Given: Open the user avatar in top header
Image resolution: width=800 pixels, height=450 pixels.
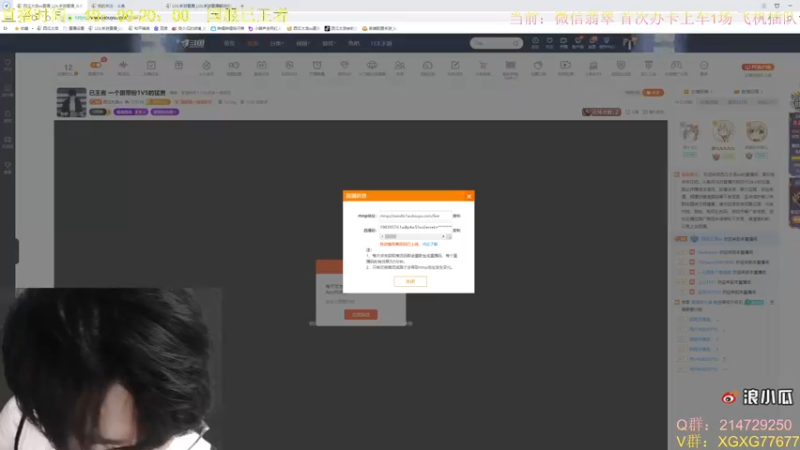Looking at the screenshot, I should click(x=630, y=43).
